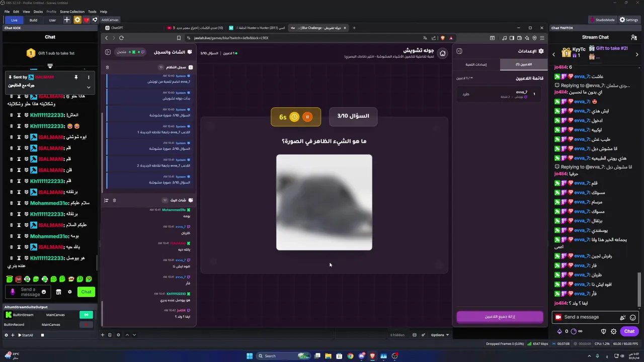Screen dimensions: 644x362
Task: Pause the 6s question timer
Action: (x=307, y=117)
